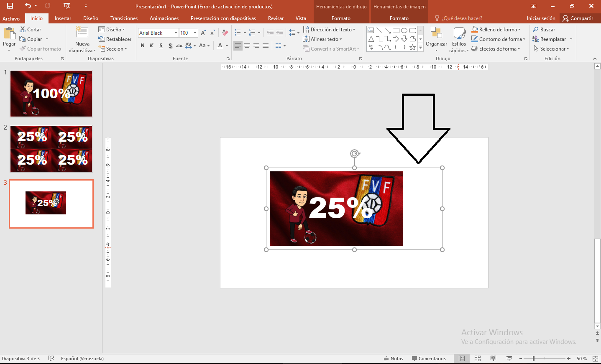Toggle the Notas pane in status bar
Screen dimensions: 601x364
tap(394, 359)
